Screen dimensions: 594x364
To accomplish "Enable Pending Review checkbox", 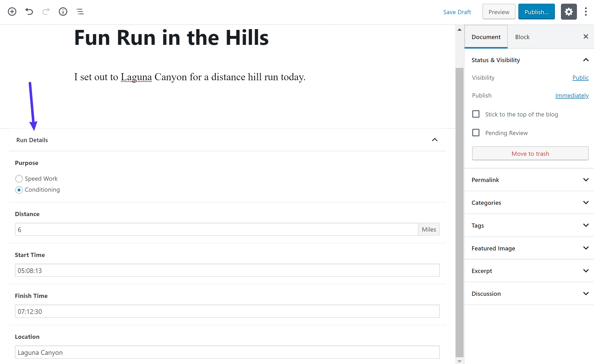I will tap(476, 133).
